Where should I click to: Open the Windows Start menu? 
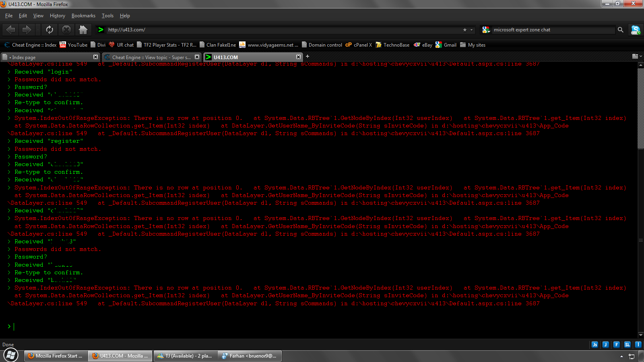[11, 356]
